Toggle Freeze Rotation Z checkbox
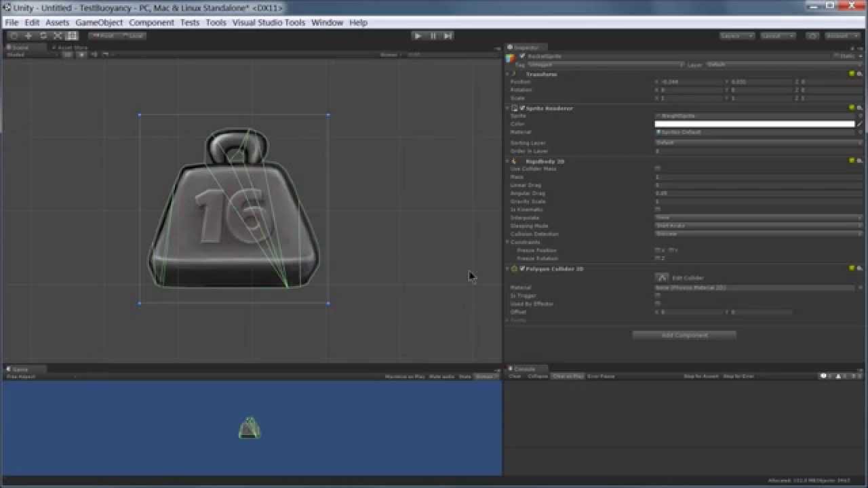This screenshot has width=868, height=488. point(658,258)
